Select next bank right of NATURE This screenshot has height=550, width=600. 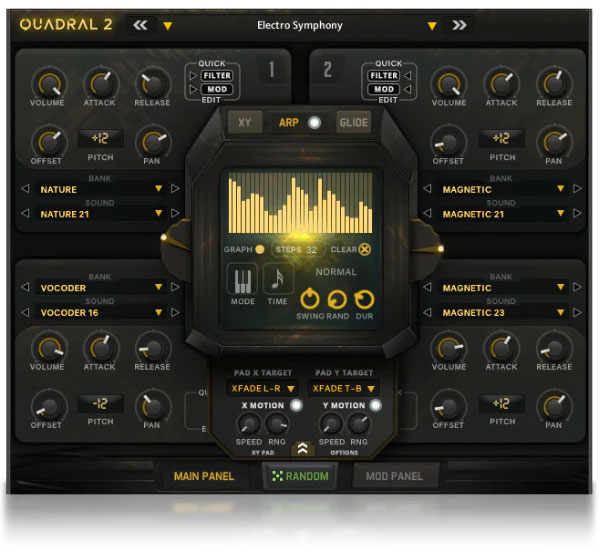(175, 188)
